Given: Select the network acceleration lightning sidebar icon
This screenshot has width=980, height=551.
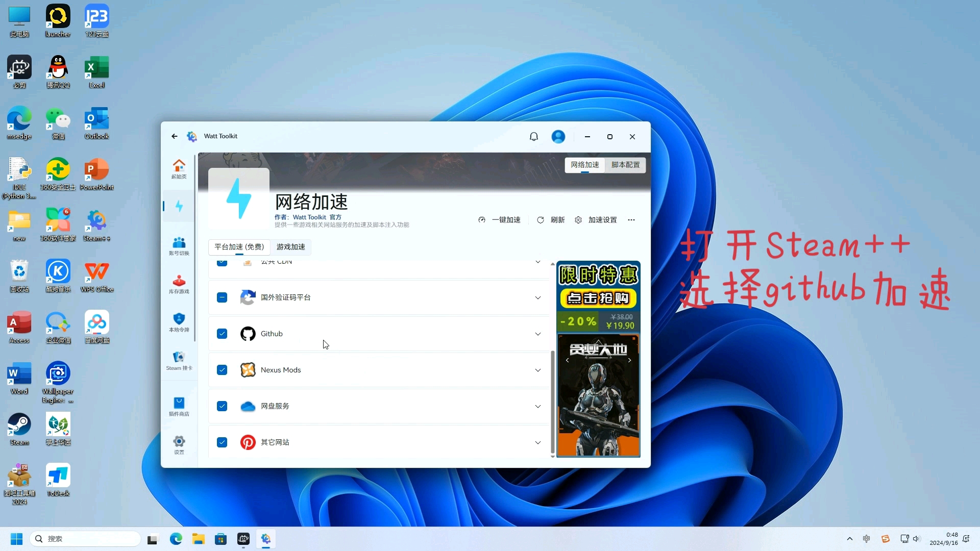Looking at the screenshot, I should [x=179, y=206].
